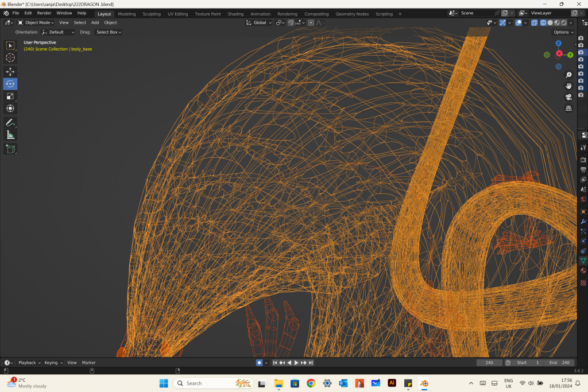
Task: Open Global transform orientation dropdown
Action: click(x=259, y=23)
